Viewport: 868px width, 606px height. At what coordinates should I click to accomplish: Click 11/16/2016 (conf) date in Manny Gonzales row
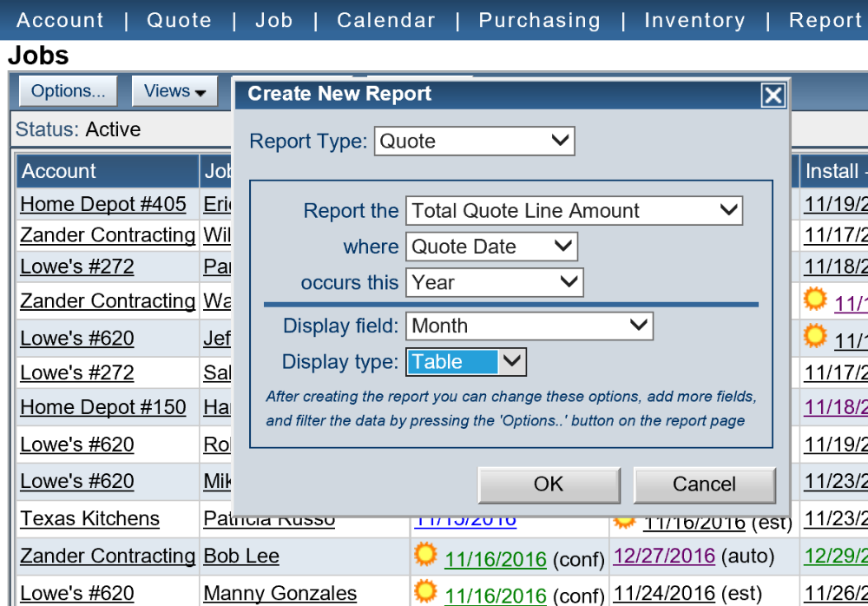pyautogui.click(x=496, y=596)
